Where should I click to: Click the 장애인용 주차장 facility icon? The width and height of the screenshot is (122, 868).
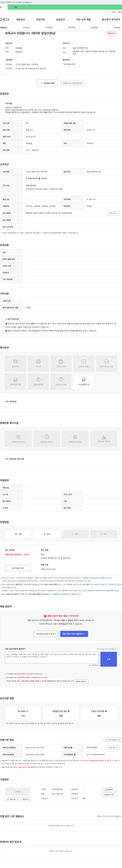pos(18,439)
